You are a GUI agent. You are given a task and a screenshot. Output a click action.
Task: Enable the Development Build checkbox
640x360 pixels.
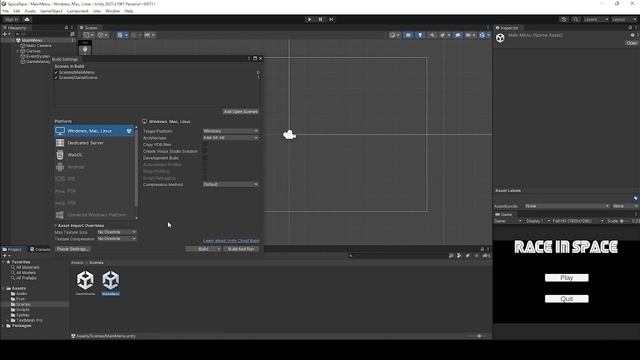click(205, 158)
